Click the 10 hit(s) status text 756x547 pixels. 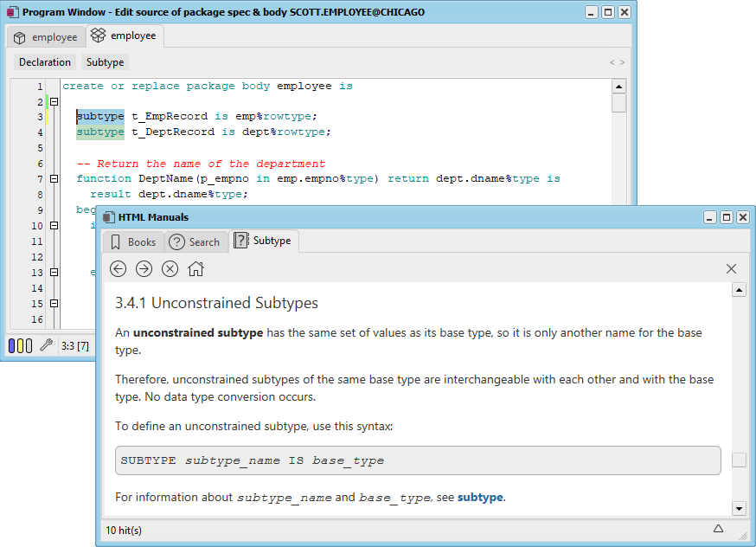click(x=124, y=531)
